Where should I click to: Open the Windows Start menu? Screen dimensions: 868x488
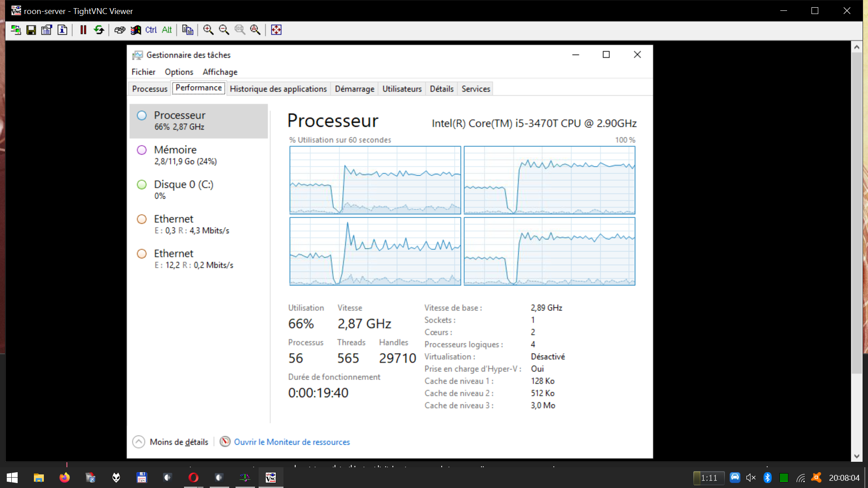pos(12,478)
